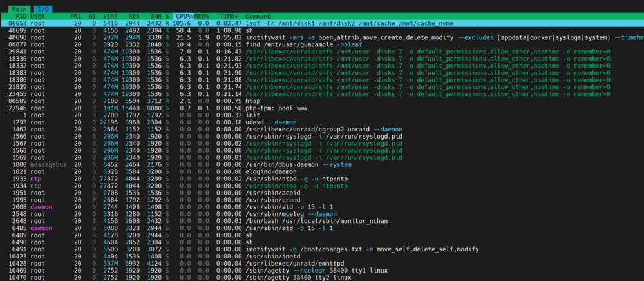The image size is (644, 281).
Task: Select the cgroup2-unraid --daemon process
Action: [x=322, y=129]
